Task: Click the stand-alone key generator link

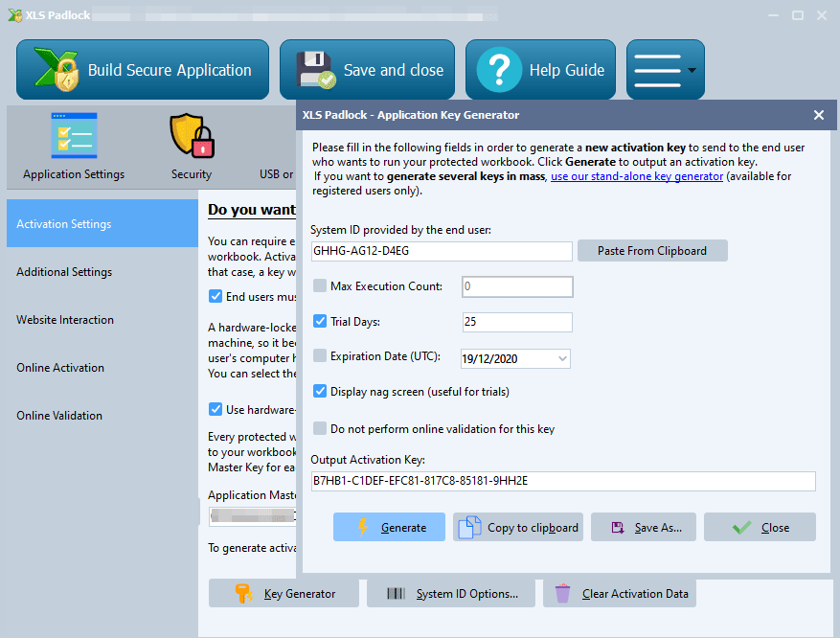Action: [637, 175]
